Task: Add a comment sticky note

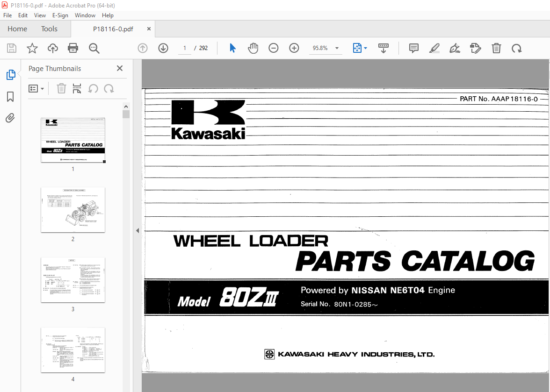Action: click(x=413, y=48)
